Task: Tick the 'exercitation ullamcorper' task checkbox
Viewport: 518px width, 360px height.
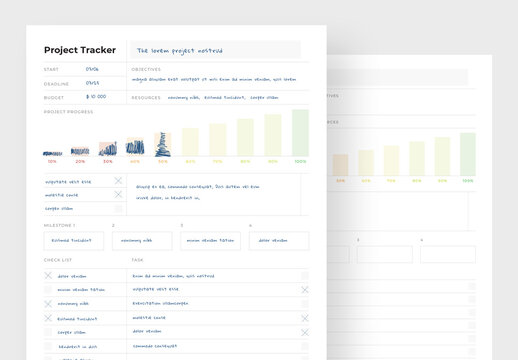Action: click(x=305, y=304)
